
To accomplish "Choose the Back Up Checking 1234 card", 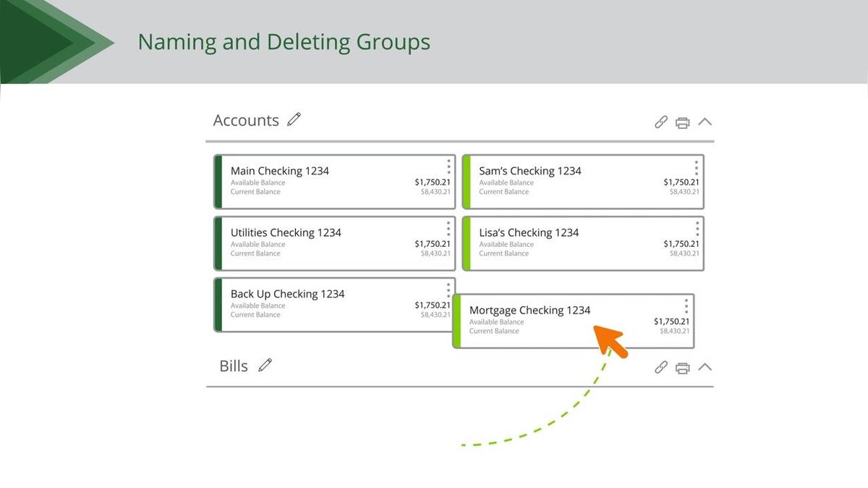I will coord(335,305).
